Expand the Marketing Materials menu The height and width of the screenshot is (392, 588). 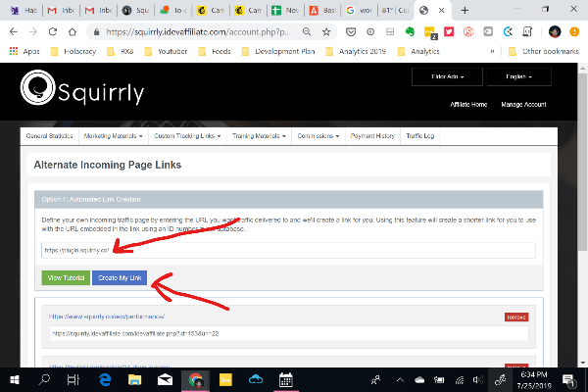[114, 136]
